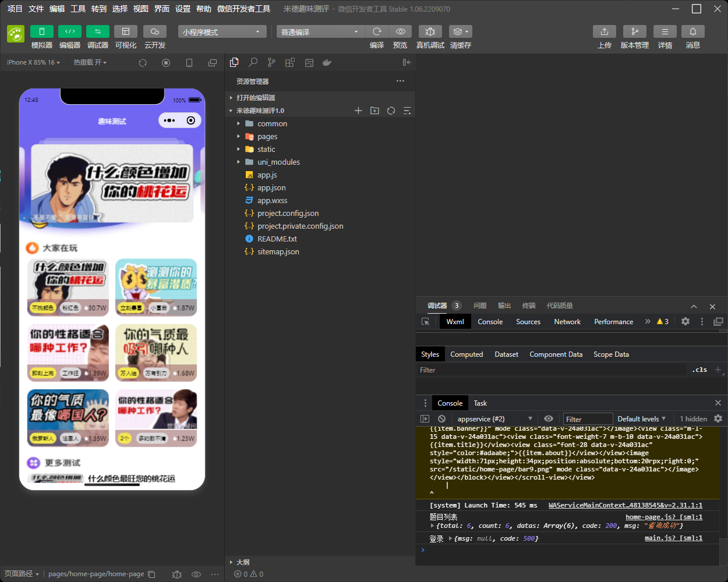728x582 pixels.
Task: Toggle the .cls class editor
Action: [x=699, y=370]
